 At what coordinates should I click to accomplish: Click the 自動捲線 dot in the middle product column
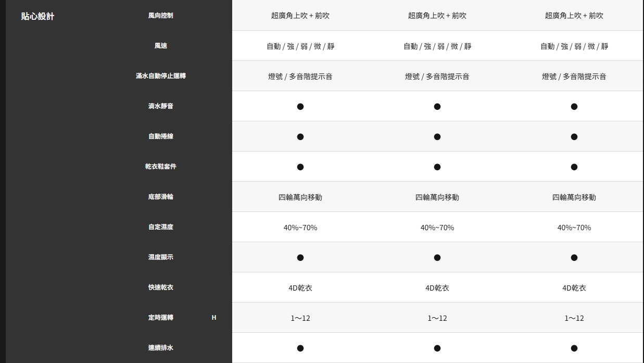pyautogui.click(x=437, y=137)
